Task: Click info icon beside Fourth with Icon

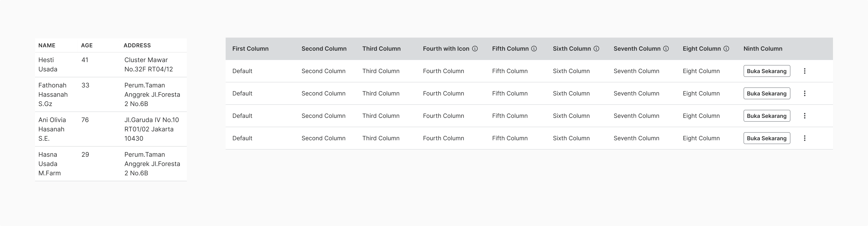Action: (475, 49)
